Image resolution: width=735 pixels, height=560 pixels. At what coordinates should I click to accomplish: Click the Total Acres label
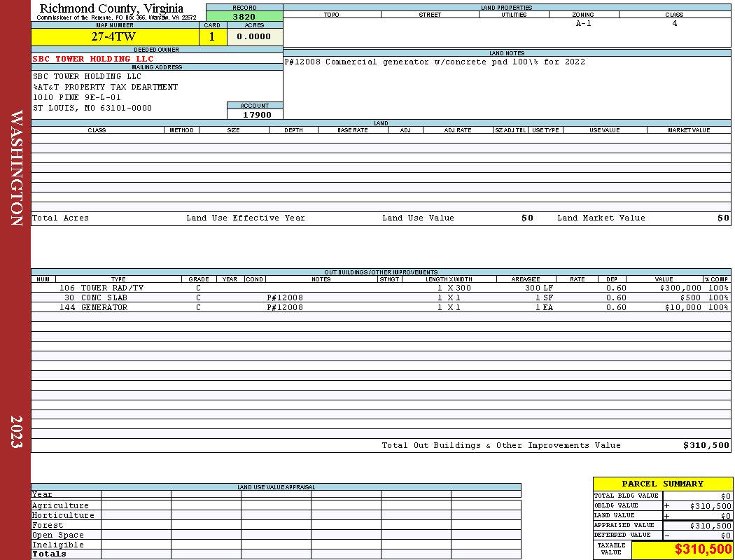click(x=60, y=218)
